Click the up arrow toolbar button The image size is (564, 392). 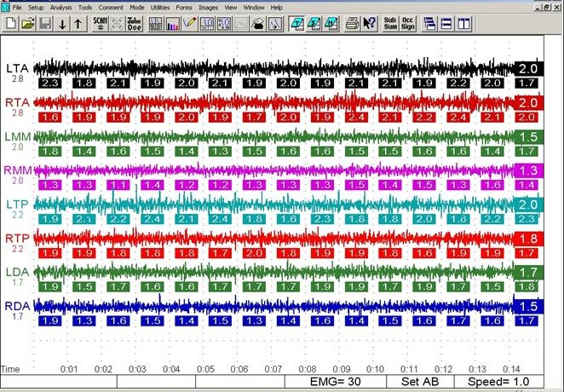click(x=78, y=24)
